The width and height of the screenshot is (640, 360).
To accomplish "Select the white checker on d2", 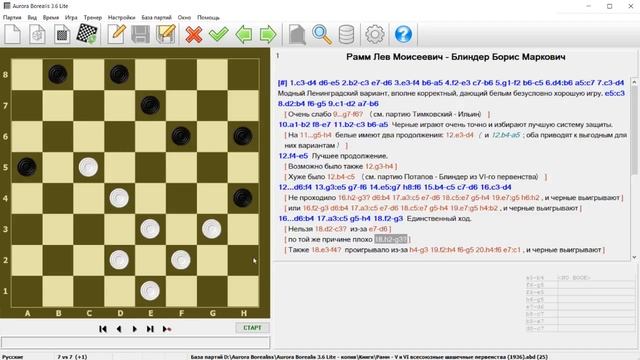I will (119, 260).
